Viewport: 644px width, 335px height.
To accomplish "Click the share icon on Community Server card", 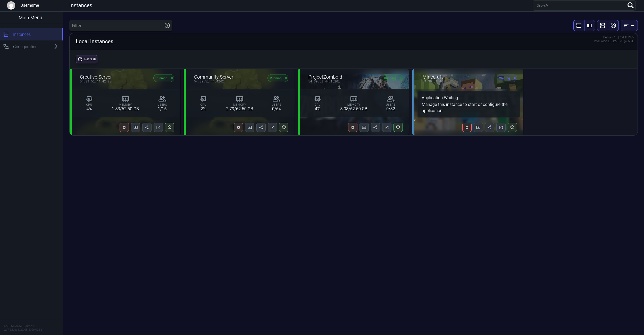I will point(261,127).
